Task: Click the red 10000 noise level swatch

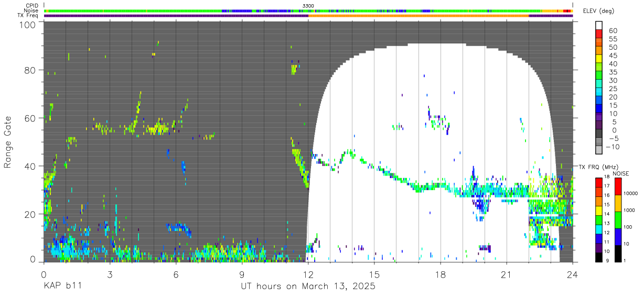Action: pyautogui.click(x=618, y=186)
